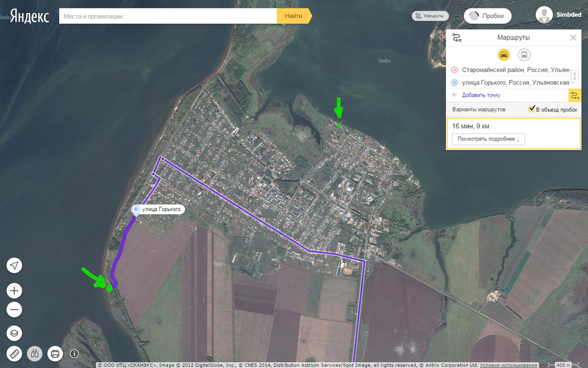Click the point B map marker
The image size is (588, 368).
coord(136,210)
